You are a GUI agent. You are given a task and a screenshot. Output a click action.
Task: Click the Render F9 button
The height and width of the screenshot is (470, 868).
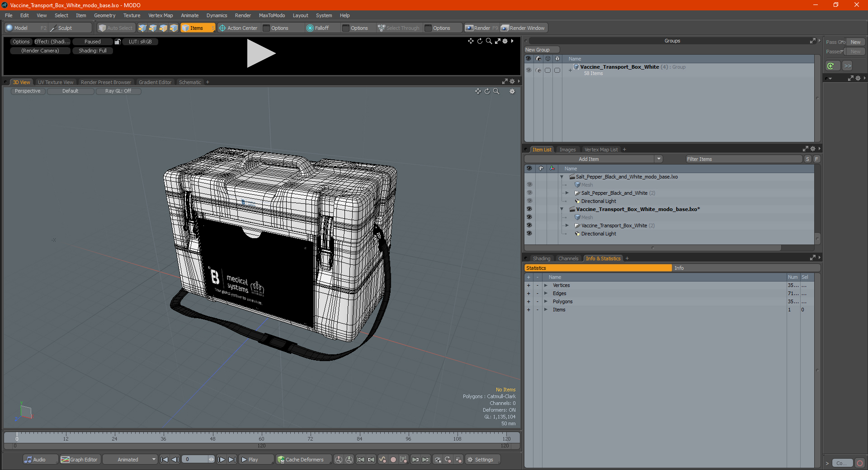[481, 28]
